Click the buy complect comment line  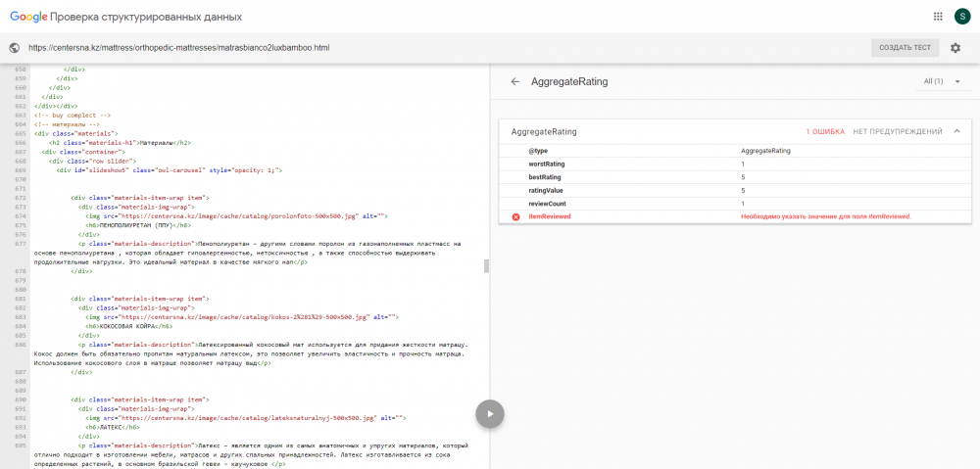73,115
